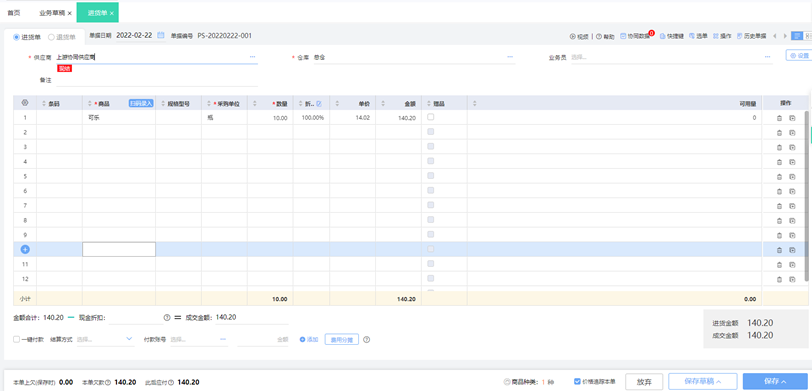
Task: Enable the 一键付款 checkbox
Action: [x=17, y=339]
